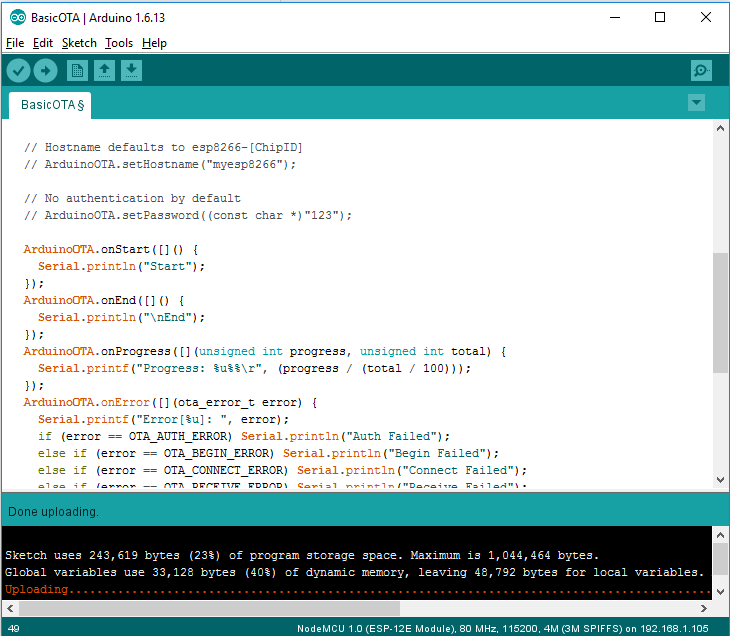The height and width of the screenshot is (636, 730).
Task: Open the Edit menu
Action: click(x=43, y=43)
